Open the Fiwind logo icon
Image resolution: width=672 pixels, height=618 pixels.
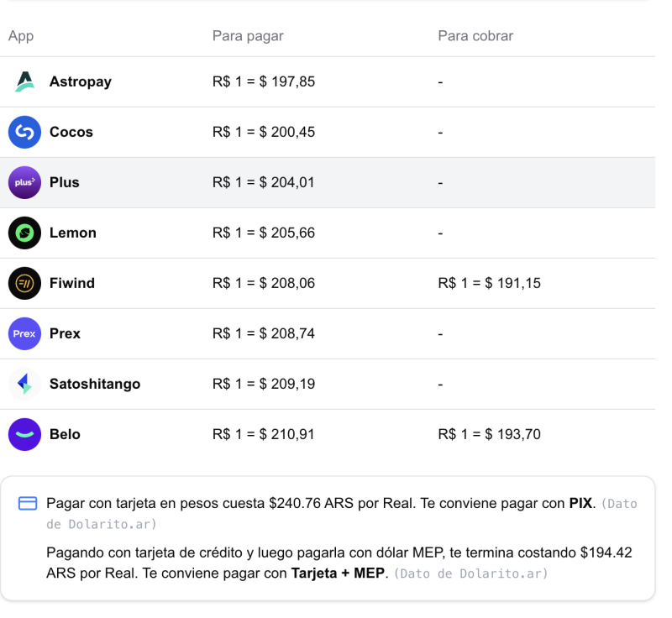click(x=24, y=283)
